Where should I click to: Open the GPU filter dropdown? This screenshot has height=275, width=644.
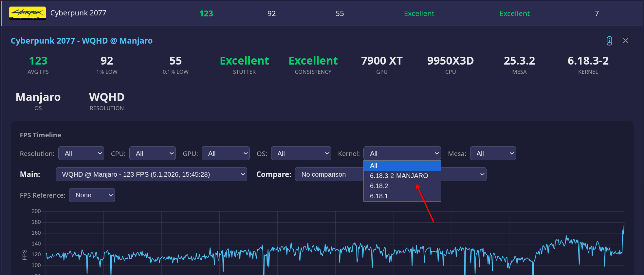pyautogui.click(x=226, y=153)
